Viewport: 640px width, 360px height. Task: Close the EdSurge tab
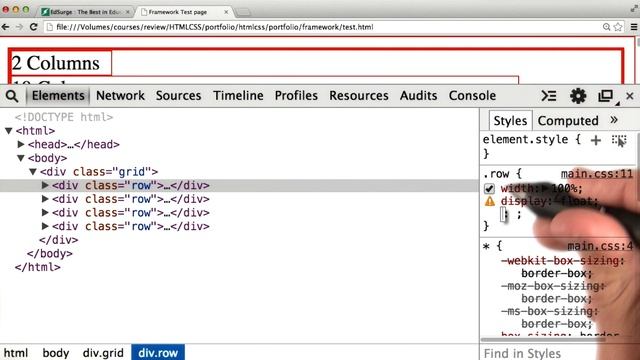[127, 12]
